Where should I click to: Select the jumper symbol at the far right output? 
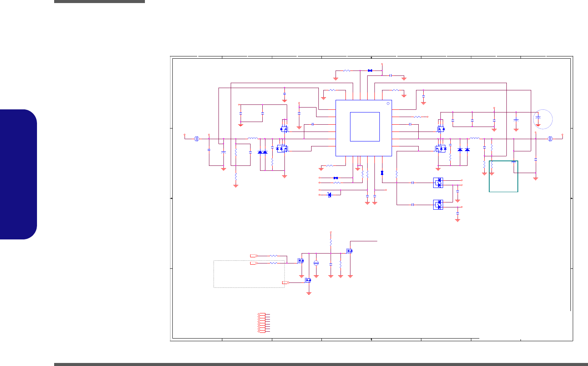tap(550, 139)
